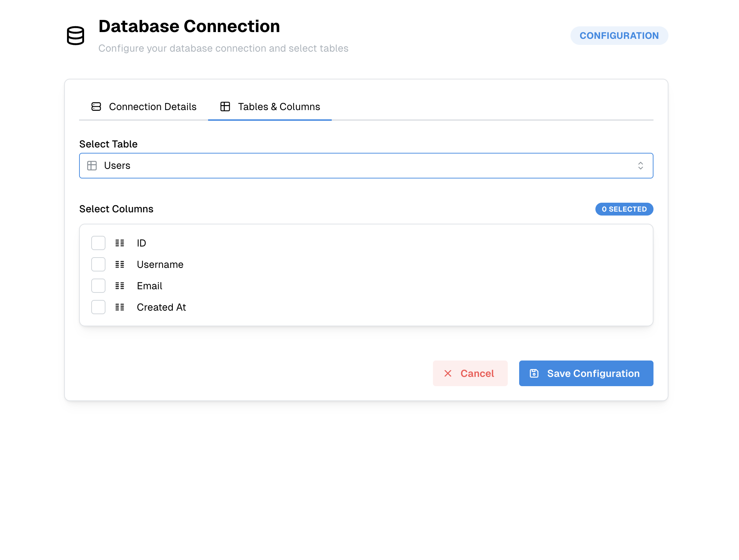Check the ID column checkbox
The width and height of the screenshot is (739, 560).
98,243
